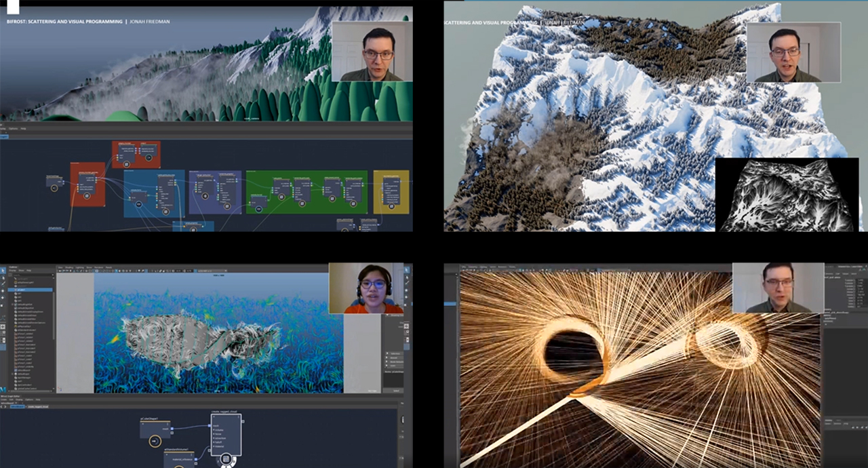Click circular icon under pCubeShape1 node
Viewport: 868px width, 468px height.
pos(155,442)
